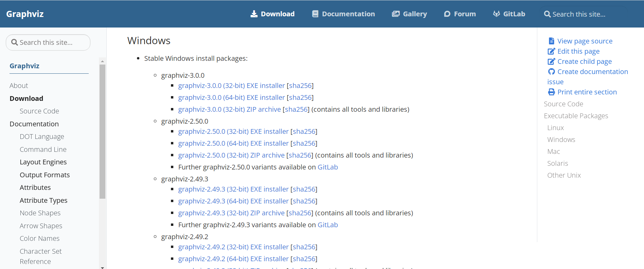Download graphviz-2.49.2 (32-bit) EXE installer
The image size is (644, 269).
[233, 247]
